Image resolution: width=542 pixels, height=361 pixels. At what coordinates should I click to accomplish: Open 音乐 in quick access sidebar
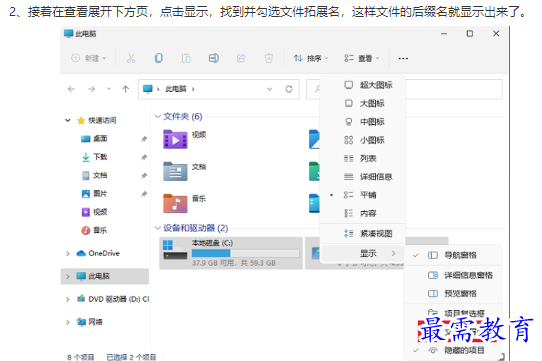100,230
